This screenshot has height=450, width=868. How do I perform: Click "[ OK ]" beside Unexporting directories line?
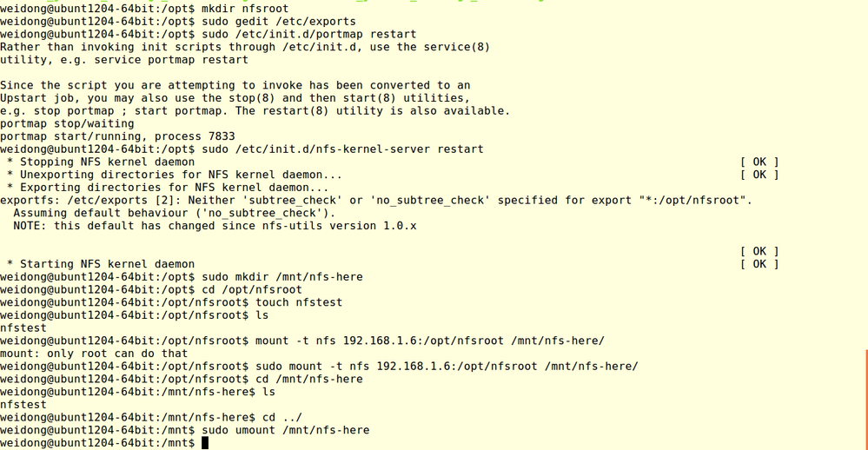(x=759, y=175)
